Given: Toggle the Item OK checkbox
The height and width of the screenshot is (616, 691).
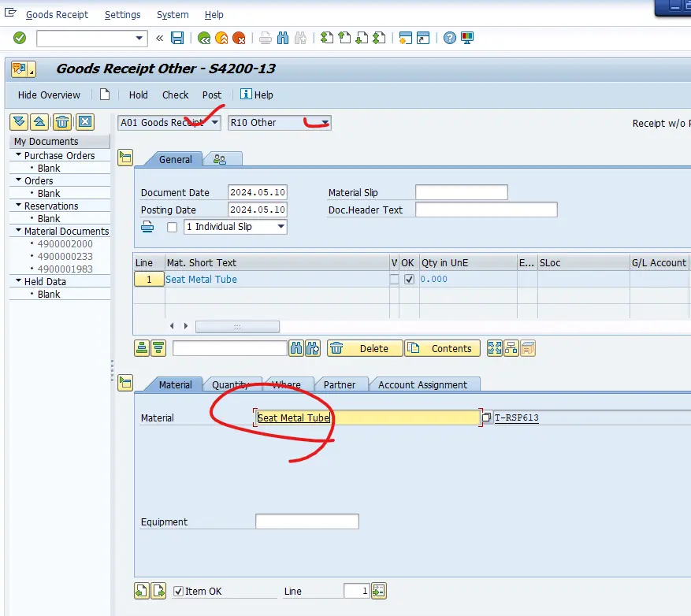Looking at the screenshot, I should click(178, 591).
